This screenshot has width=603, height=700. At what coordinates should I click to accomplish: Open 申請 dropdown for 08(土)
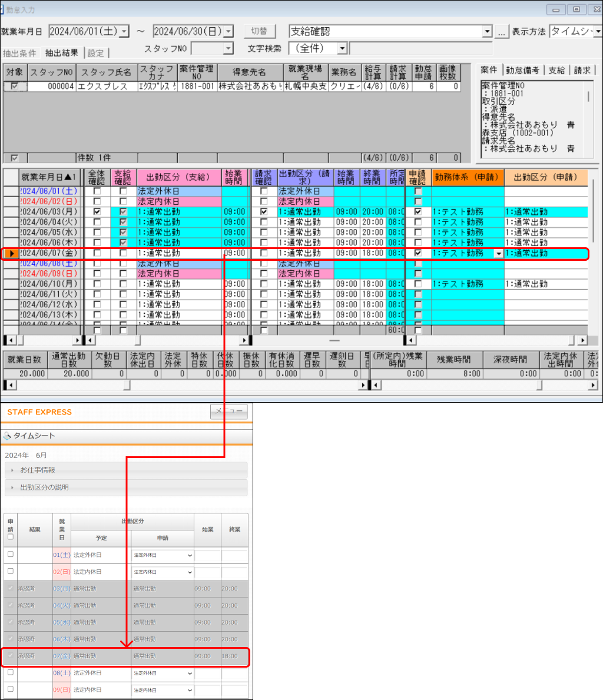click(163, 674)
